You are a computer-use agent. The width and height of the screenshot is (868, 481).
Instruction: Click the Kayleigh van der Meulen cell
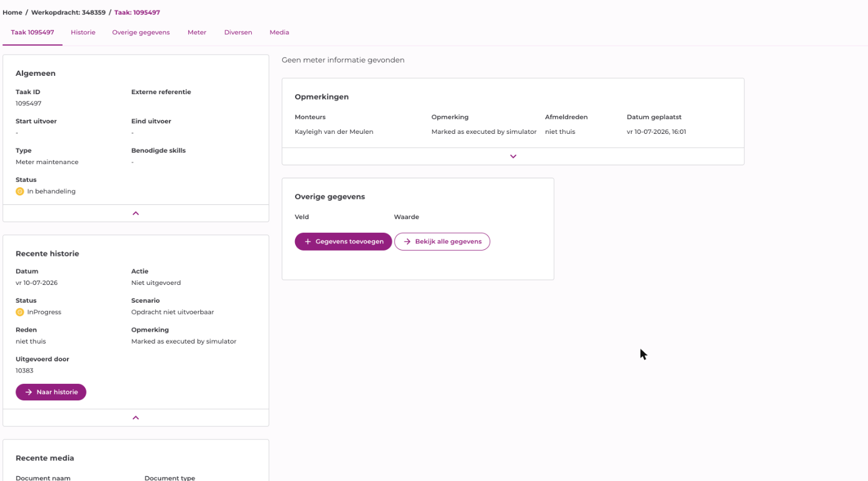[334, 132]
